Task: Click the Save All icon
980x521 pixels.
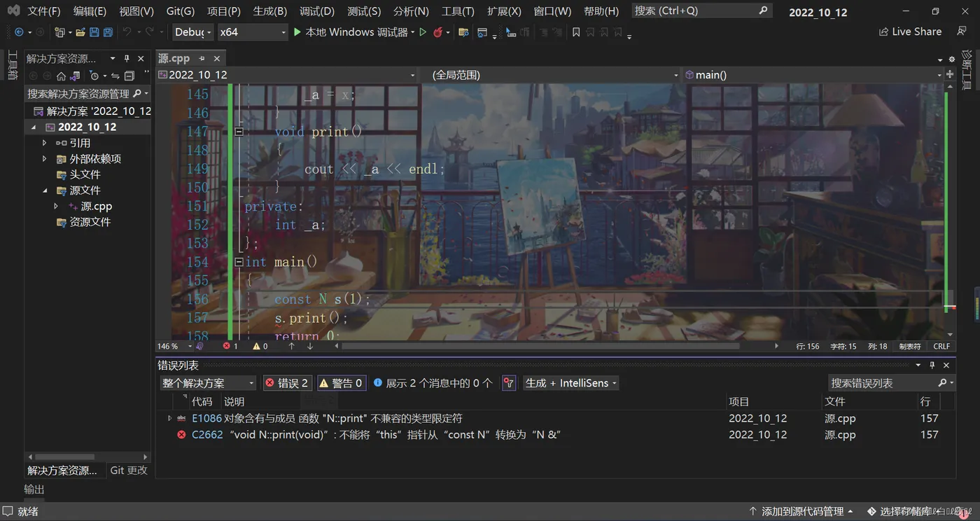Action: tap(108, 32)
